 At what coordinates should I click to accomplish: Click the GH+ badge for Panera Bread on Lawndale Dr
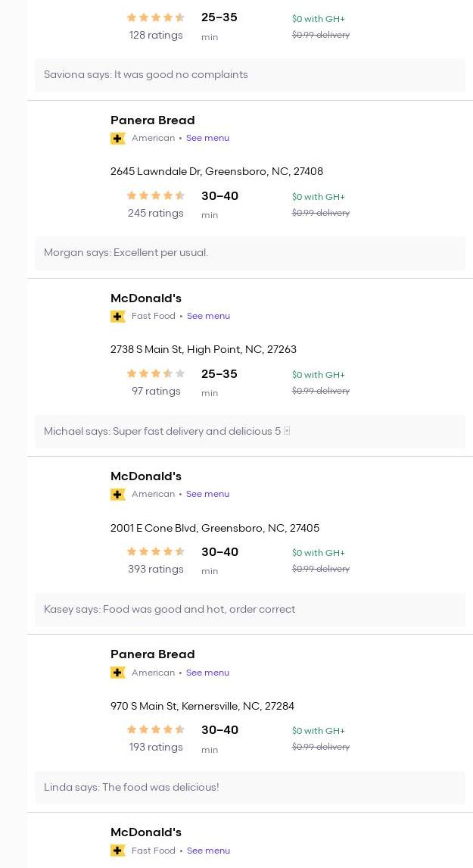(x=117, y=139)
